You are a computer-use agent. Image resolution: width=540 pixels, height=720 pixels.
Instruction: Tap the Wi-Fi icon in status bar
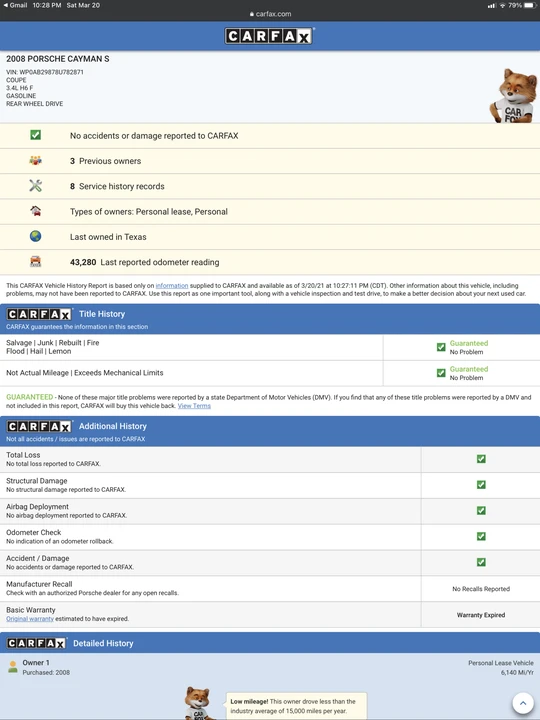(x=502, y=5)
